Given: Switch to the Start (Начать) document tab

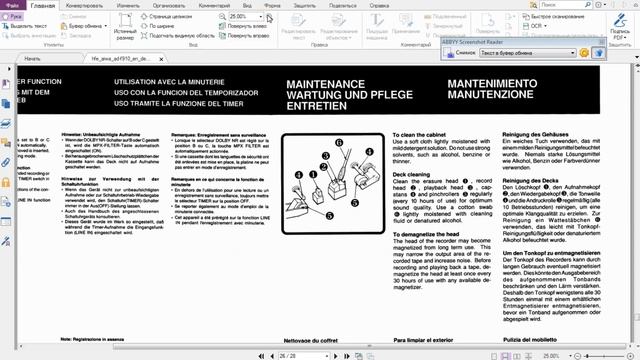Looking at the screenshot, I should point(32,59).
